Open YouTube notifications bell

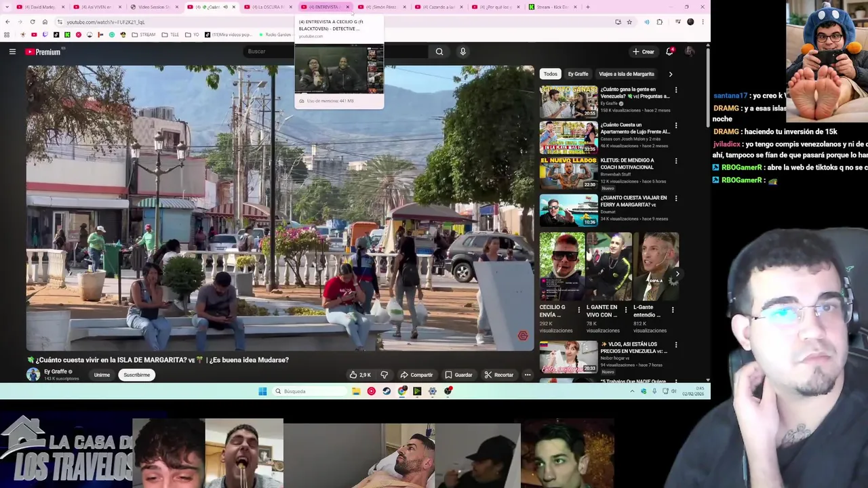670,52
